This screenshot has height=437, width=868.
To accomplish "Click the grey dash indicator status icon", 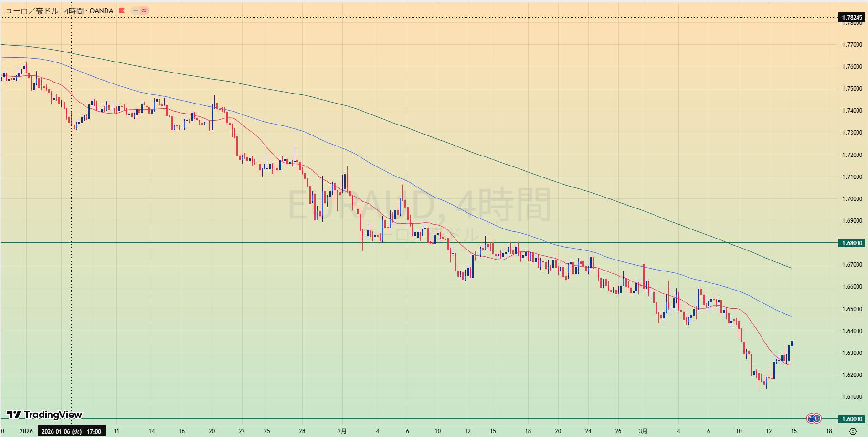I will click(136, 10).
